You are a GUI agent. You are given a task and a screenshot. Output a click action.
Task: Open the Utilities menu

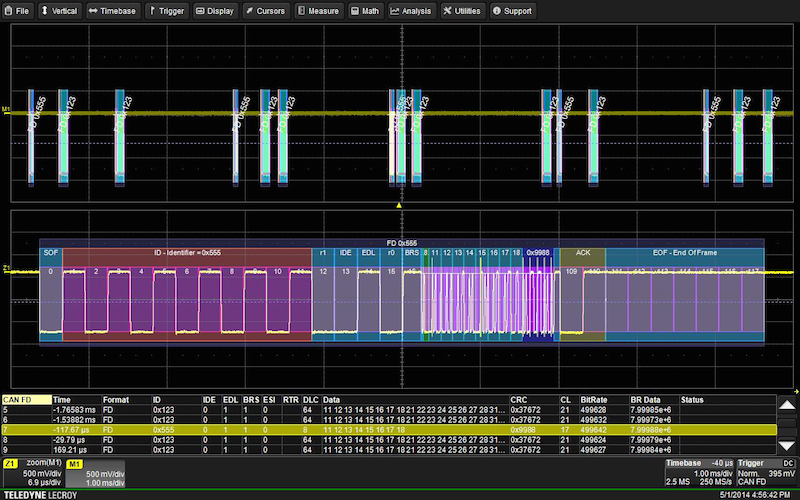coord(465,11)
